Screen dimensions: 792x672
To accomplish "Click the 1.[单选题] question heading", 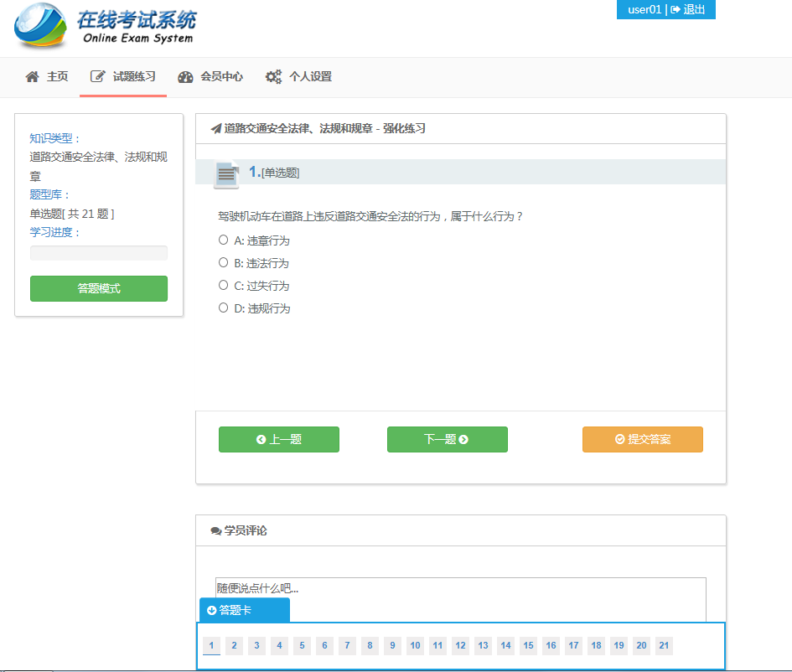I will coord(274,172).
